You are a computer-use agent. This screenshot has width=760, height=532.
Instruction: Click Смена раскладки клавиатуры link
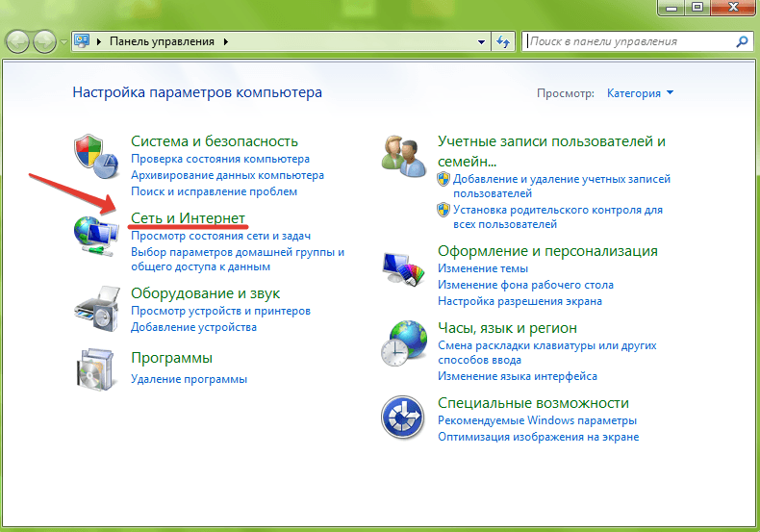(547, 353)
